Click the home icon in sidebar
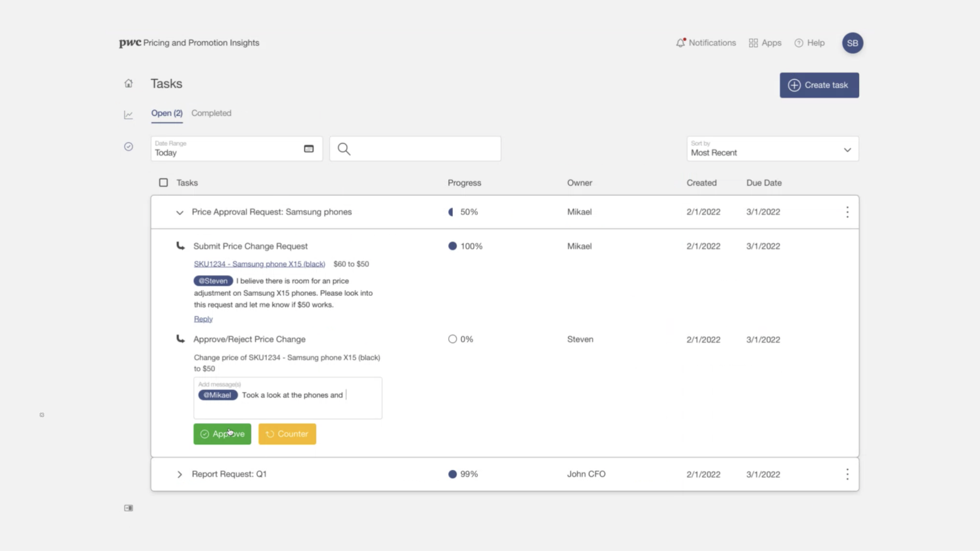 point(129,84)
